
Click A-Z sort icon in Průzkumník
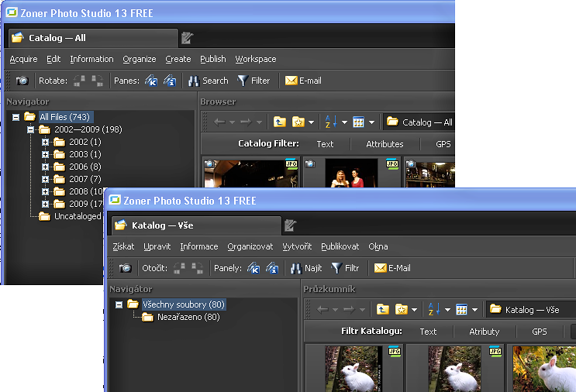(x=434, y=309)
